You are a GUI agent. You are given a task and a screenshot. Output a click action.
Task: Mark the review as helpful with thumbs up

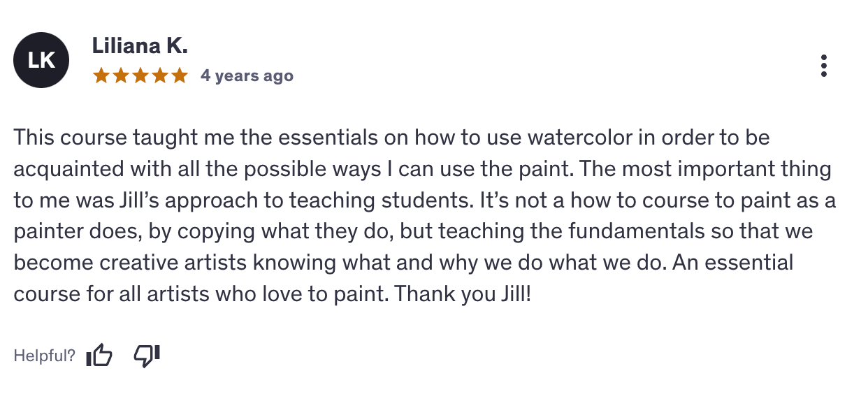point(99,356)
